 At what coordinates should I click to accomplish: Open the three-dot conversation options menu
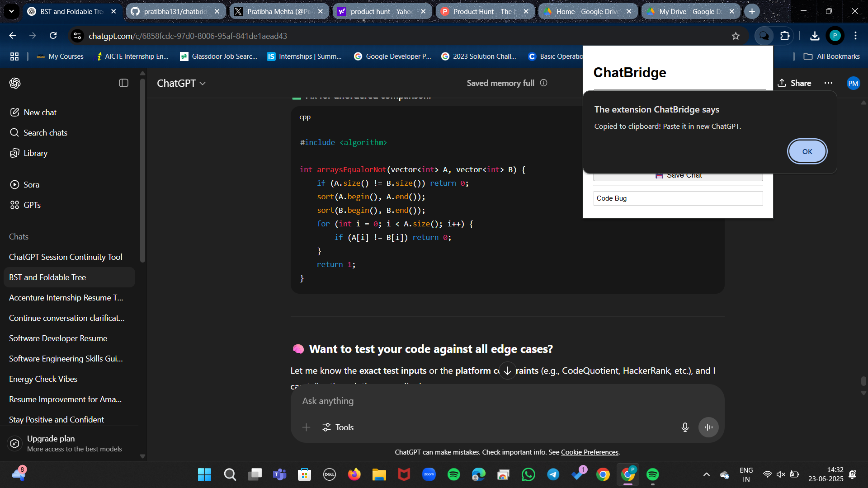click(x=828, y=83)
